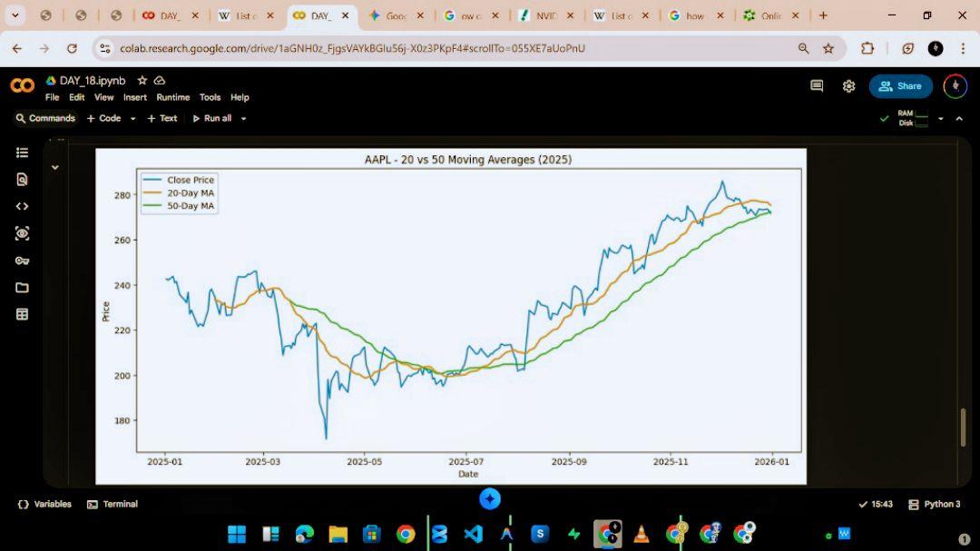Image resolution: width=980 pixels, height=551 pixels.
Task: Open Microsoft Edge from taskbar
Action: pyautogui.click(x=304, y=534)
